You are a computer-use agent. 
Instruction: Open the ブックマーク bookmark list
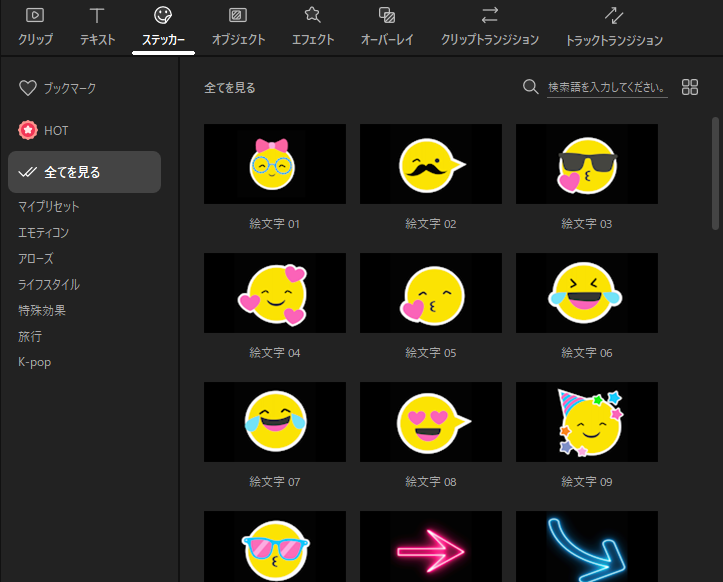[57, 89]
